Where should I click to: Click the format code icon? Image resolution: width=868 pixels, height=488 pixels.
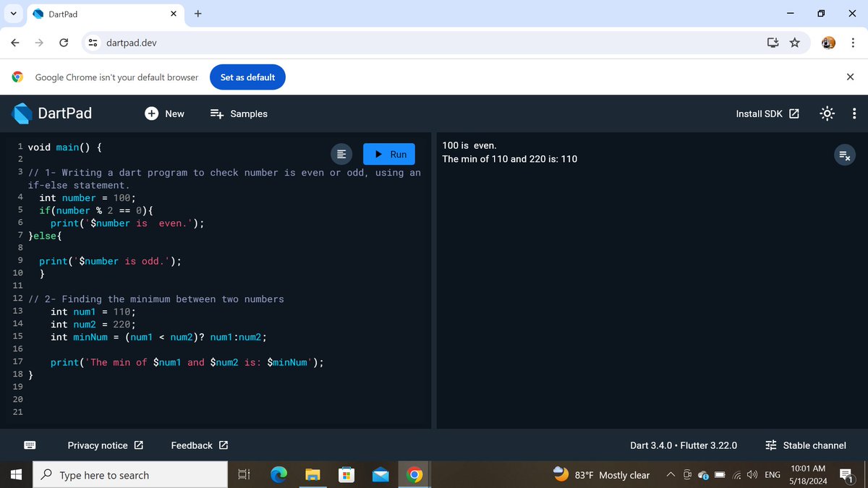[x=342, y=154]
